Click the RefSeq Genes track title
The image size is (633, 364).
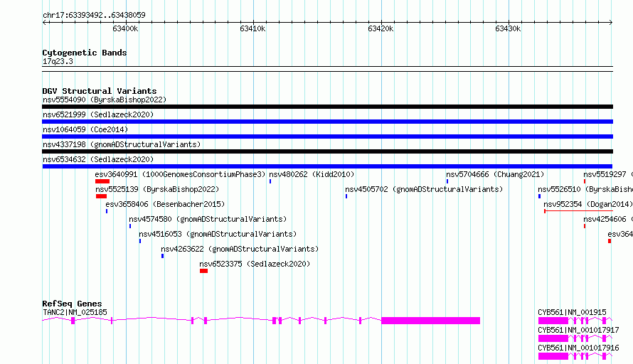[72, 304]
